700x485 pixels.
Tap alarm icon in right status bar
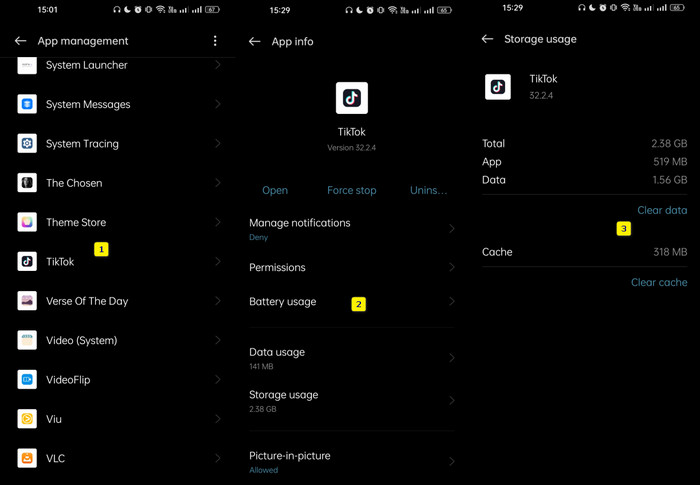(x=603, y=8)
